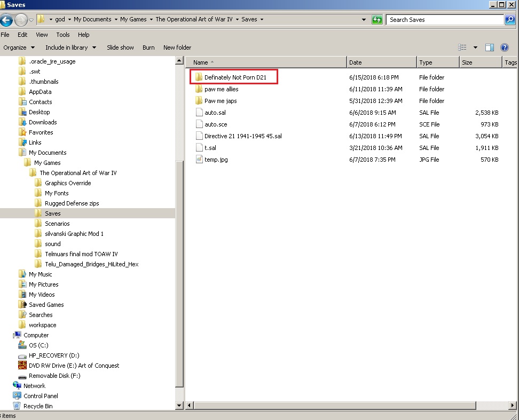The height and width of the screenshot is (420, 519).
Task: Open the Help menu
Action: [x=84, y=35]
